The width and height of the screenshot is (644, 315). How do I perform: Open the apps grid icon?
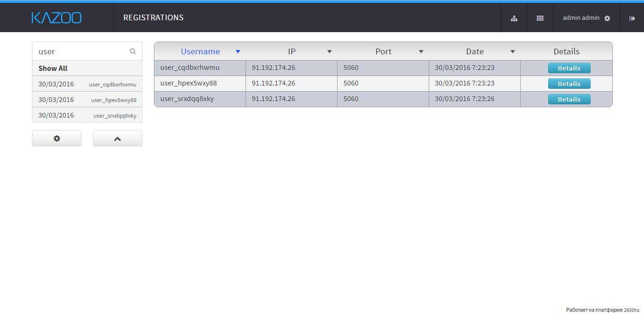540,18
